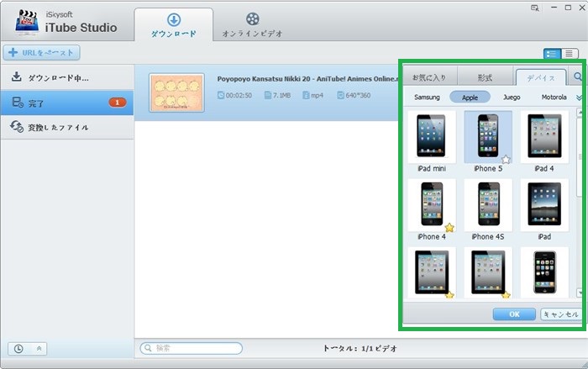Focus the search input field
The width and height of the screenshot is (588, 369).
coord(192,348)
